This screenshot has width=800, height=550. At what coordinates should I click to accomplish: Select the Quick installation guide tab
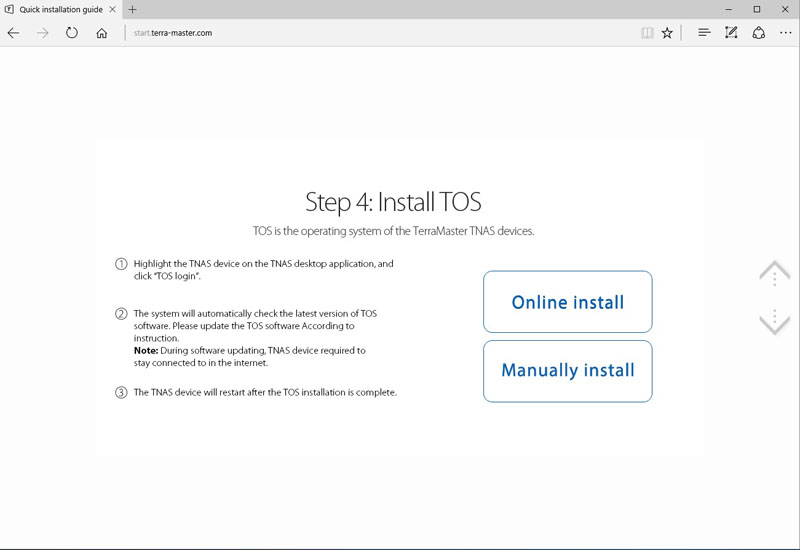61,9
